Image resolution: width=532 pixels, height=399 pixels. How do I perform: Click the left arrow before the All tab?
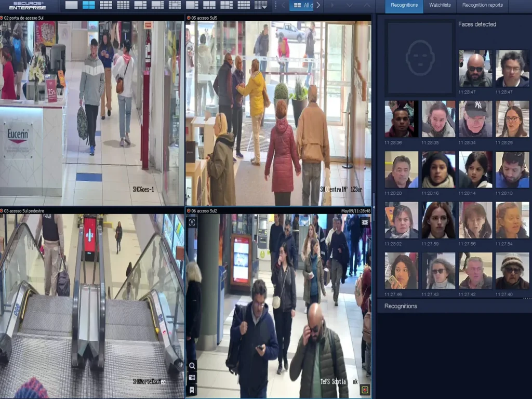tap(283, 5)
